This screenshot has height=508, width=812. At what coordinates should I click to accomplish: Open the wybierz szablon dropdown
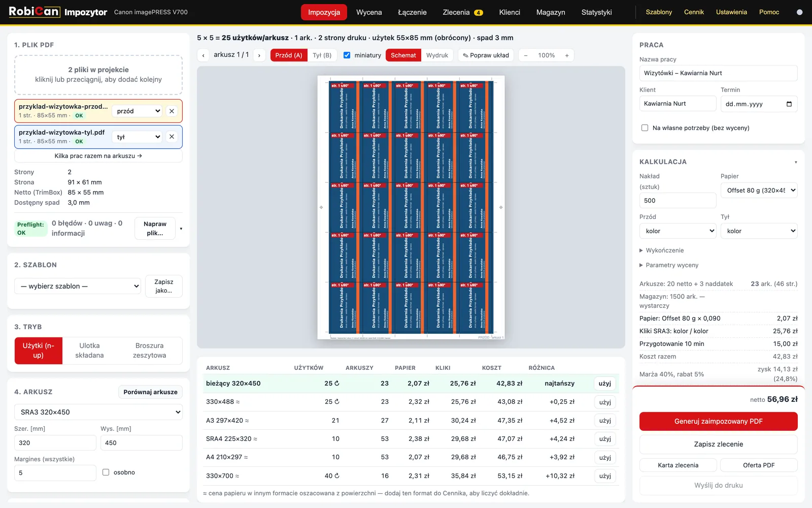[78, 286]
